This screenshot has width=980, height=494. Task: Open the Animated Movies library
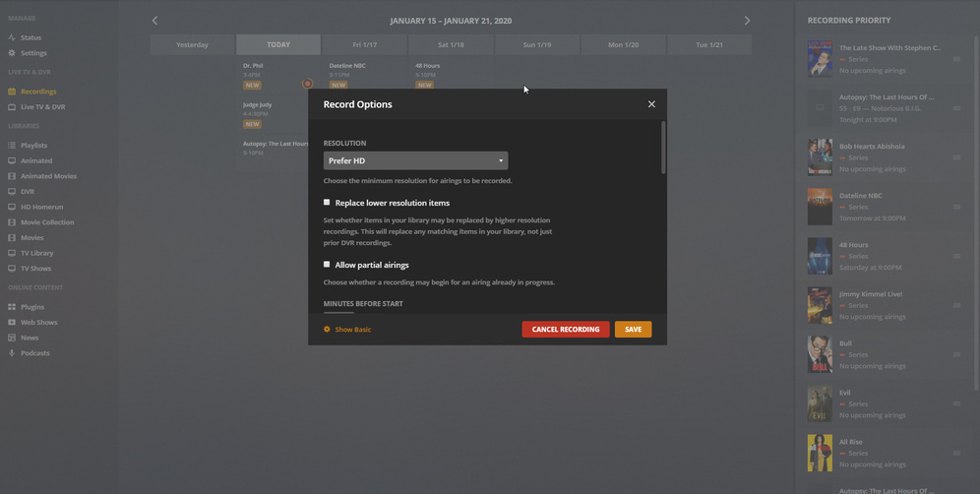(x=42, y=176)
